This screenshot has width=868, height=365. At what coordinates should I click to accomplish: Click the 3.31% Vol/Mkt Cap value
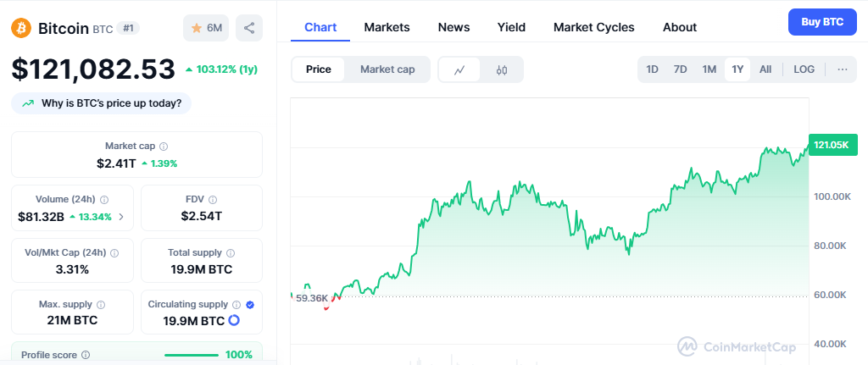[x=72, y=269]
